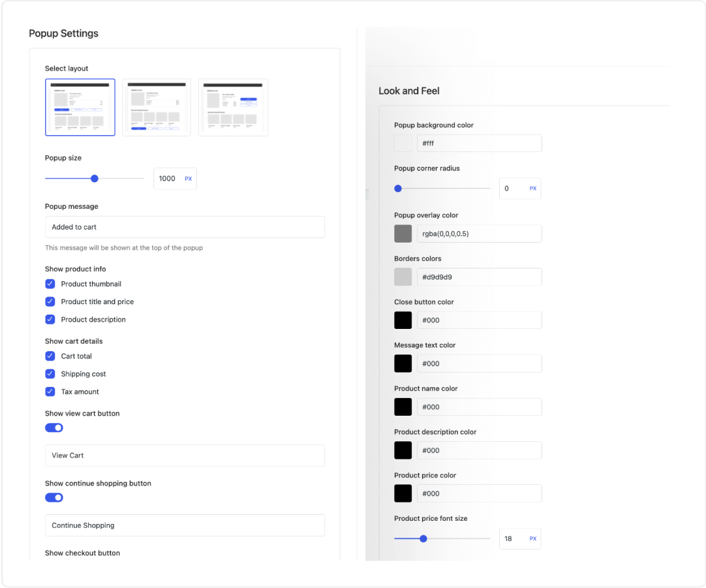Click the Popup corner radius slider handle
The image size is (706, 588).
pyautogui.click(x=398, y=189)
